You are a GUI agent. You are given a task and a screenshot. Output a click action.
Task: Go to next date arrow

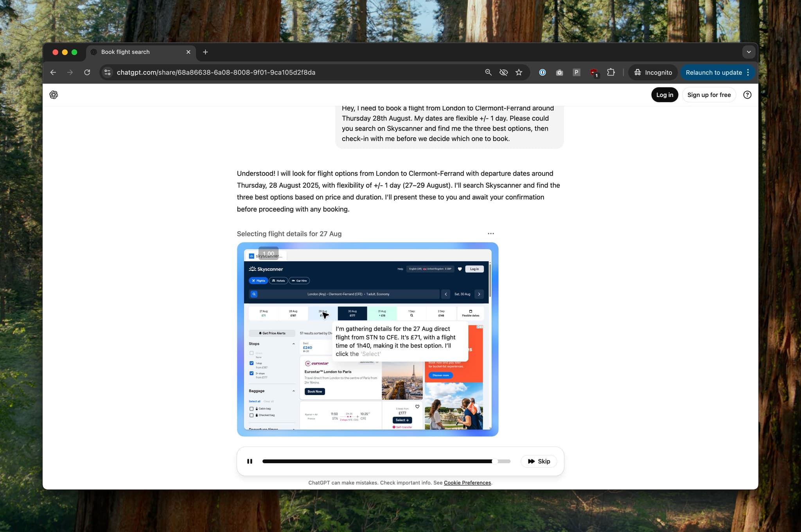479,294
